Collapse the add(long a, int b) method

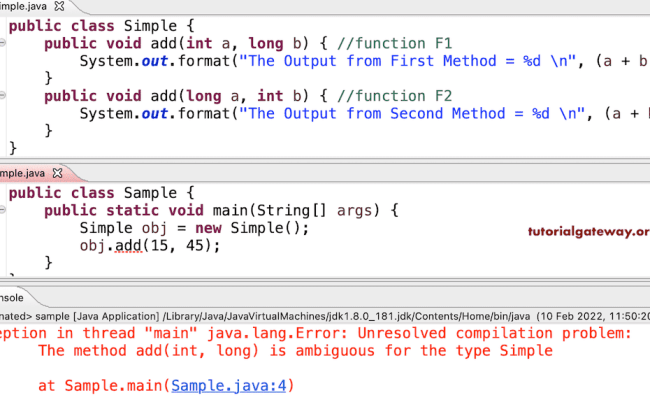tap(2, 95)
